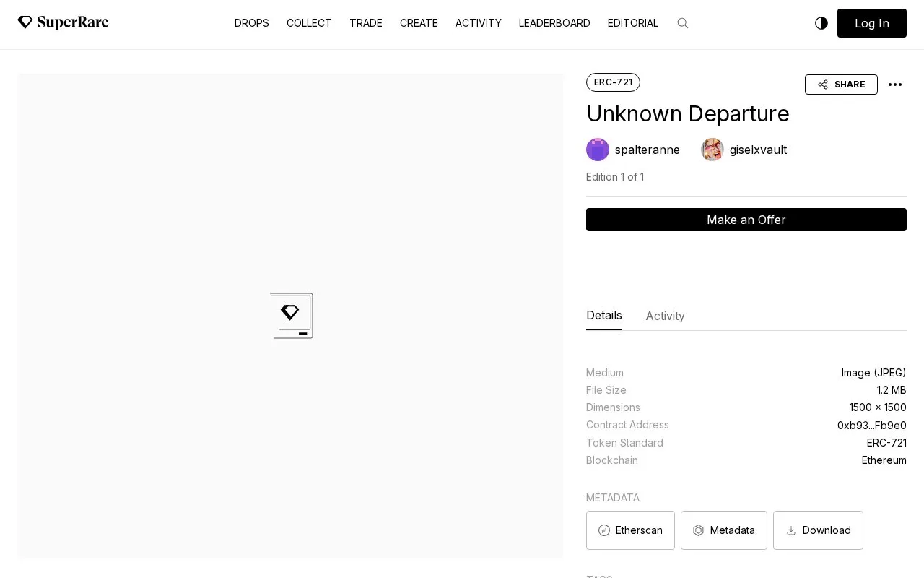Click spalteranne purple avatar
Screen dimensions: 924x578
click(598, 150)
